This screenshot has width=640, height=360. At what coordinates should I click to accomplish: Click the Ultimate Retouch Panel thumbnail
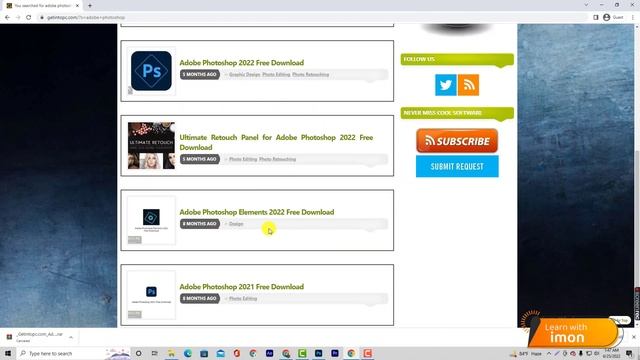click(x=151, y=146)
